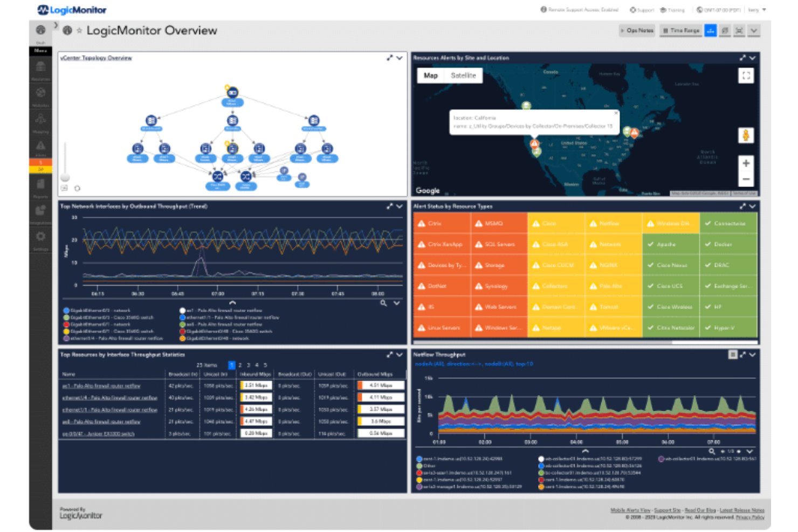Open the green Docker status tile
Screen dimensions: 798x532
point(728,244)
